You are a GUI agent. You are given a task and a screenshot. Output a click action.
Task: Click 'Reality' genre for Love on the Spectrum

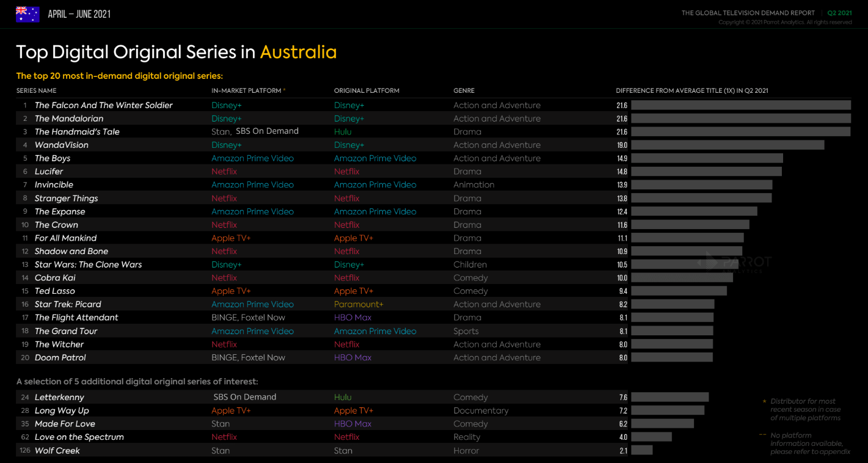pyautogui.click(x=467, y=437)
